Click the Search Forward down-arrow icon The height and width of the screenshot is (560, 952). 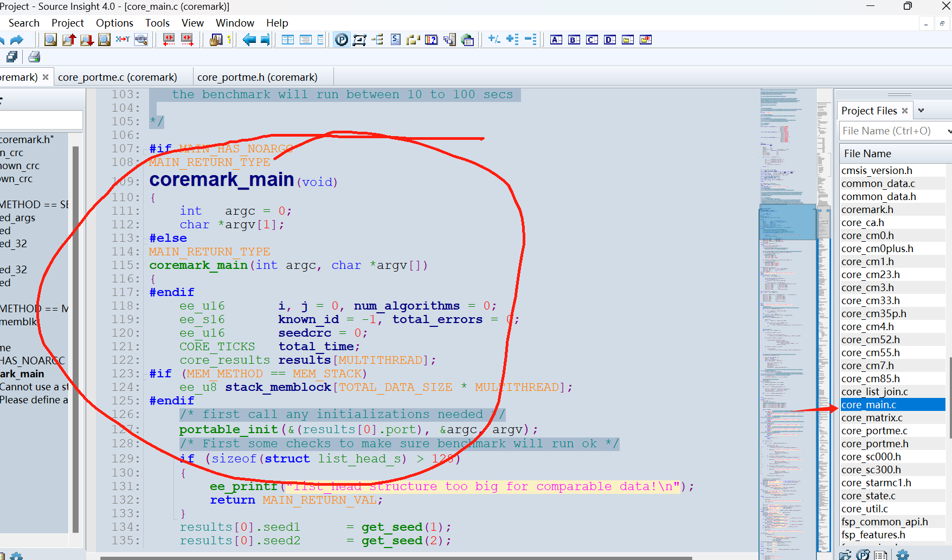(x=87, y=40)
